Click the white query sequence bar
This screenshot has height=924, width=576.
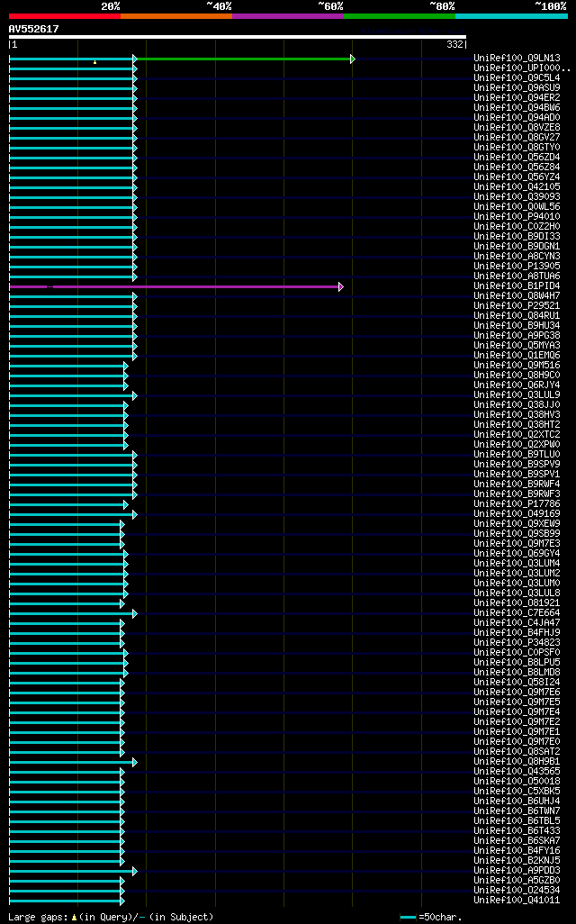click(238, 37)
